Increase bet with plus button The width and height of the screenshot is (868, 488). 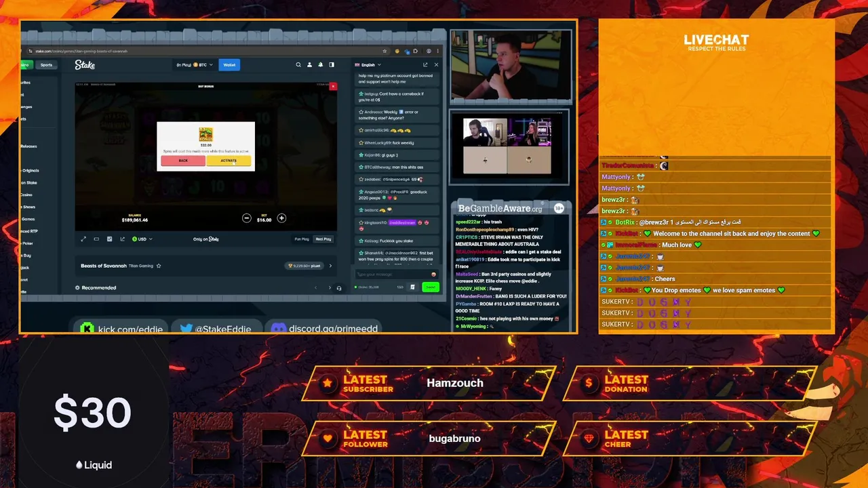[x=281, y=218]
